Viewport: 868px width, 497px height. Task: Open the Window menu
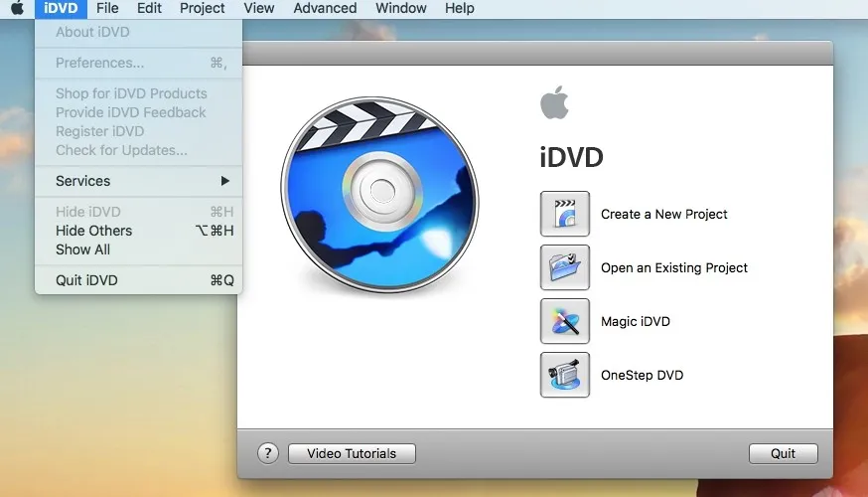point(401,8)
